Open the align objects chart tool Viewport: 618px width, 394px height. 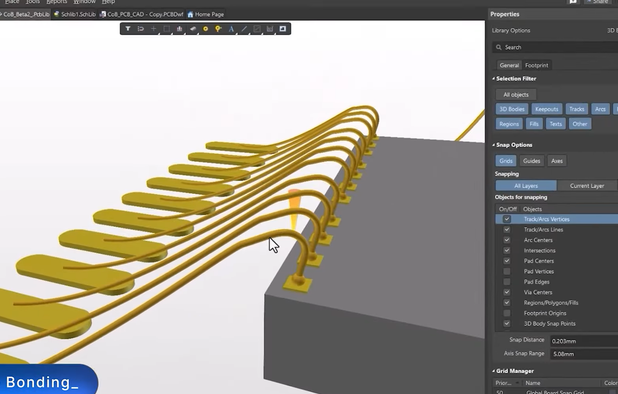tap(180, 29)
